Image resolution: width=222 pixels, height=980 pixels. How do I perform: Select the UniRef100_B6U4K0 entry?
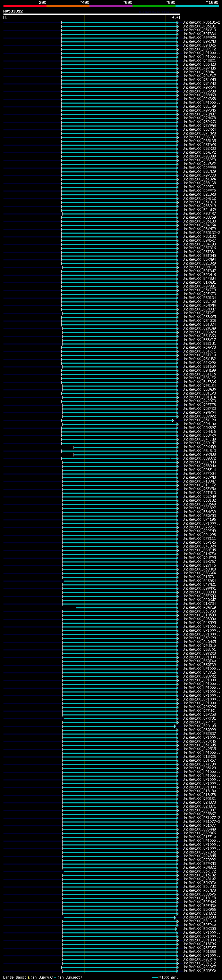tap(199, 435)
